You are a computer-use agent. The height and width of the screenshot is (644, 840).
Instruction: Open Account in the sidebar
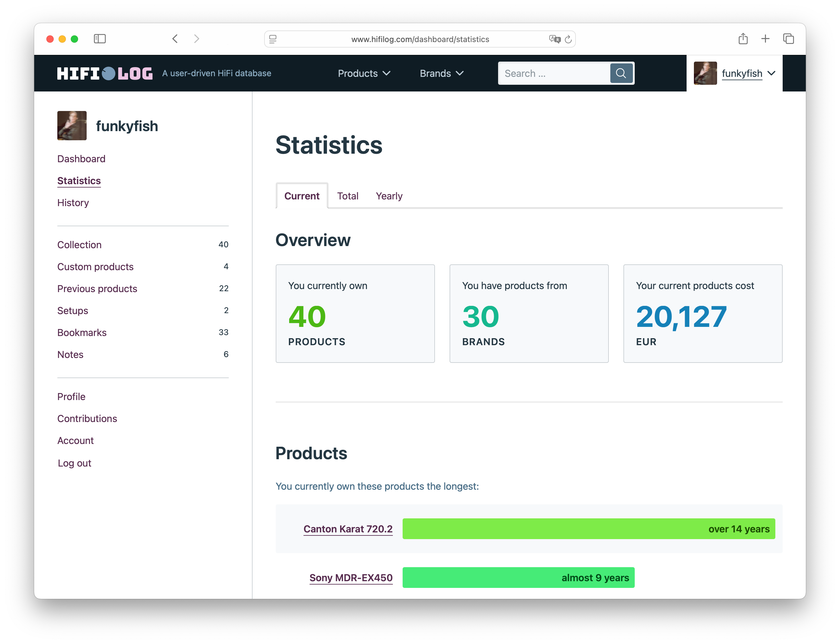75,440
